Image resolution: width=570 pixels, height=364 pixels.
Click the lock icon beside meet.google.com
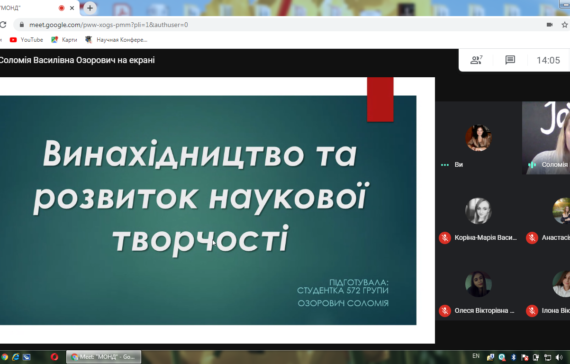(22, 25)
